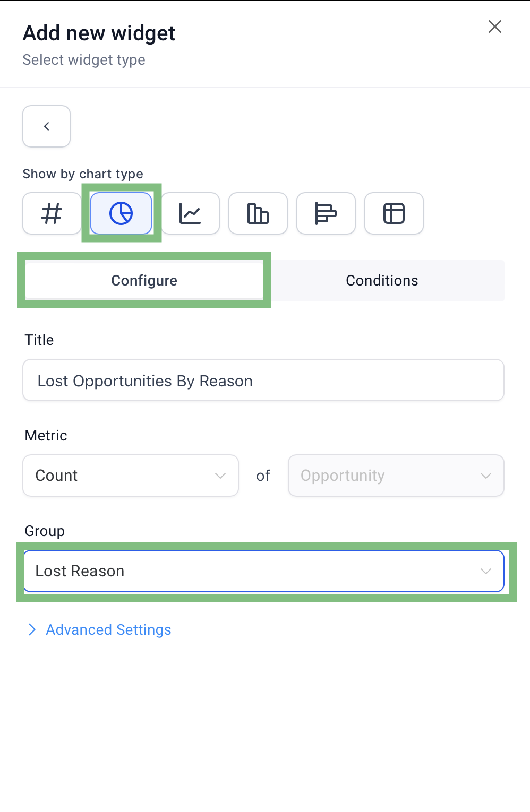This screenshot has height=812, width=530.
Task: Open the Lost Reason group dropdown
Action: 263,571
